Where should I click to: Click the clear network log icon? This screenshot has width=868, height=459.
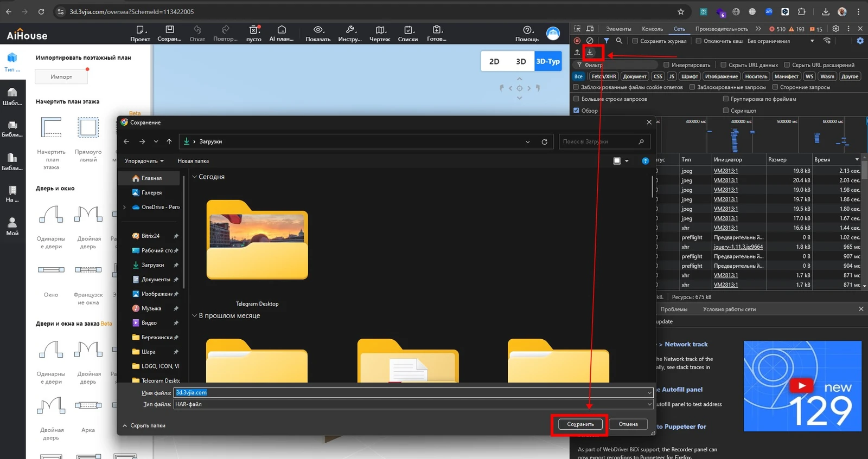pyautogui.click(x=590, y=41)
